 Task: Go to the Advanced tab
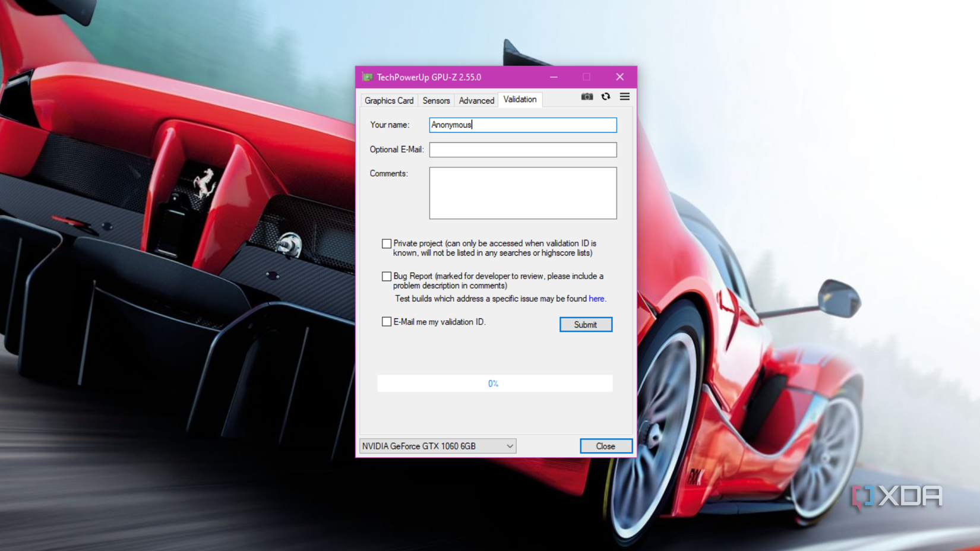click(476, 100)
